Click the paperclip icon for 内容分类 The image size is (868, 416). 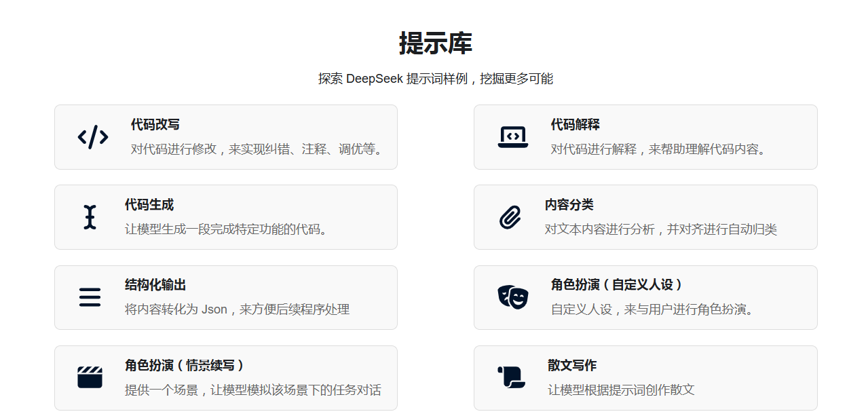(510, 217)
